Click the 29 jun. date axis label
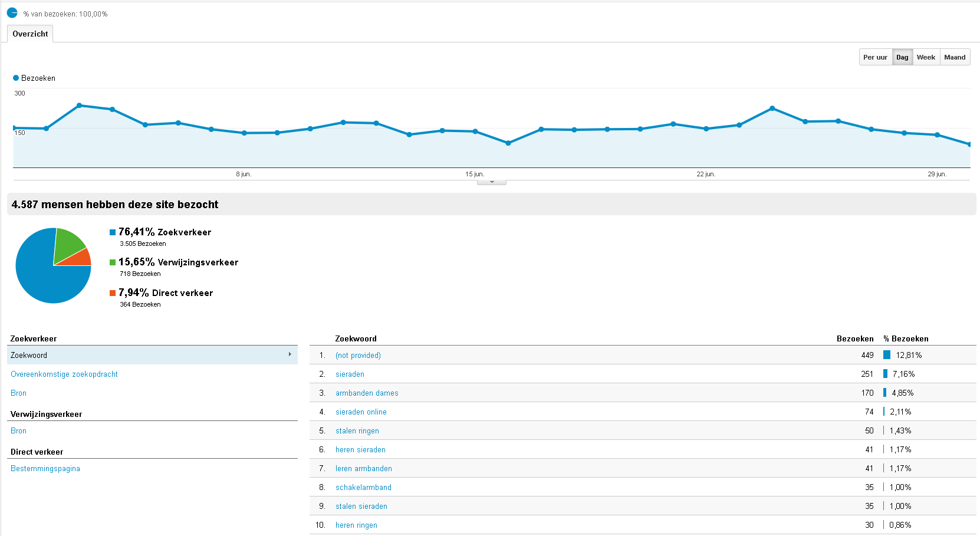 (937, 174)
